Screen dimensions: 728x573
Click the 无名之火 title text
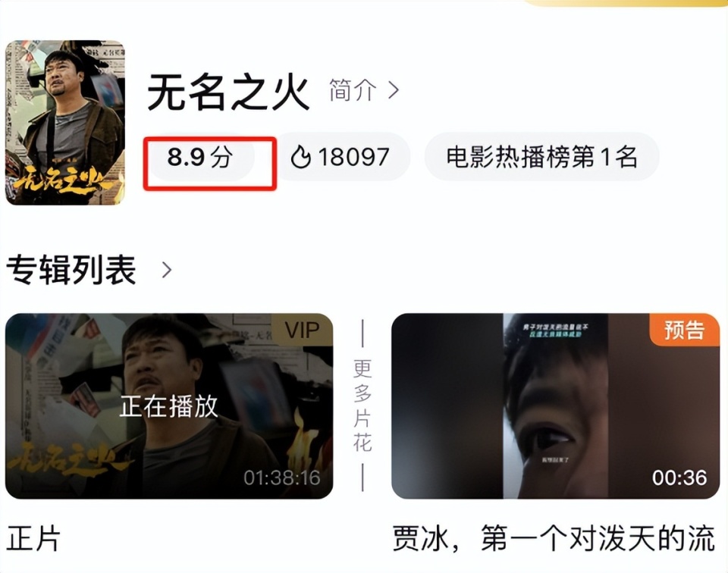tap(228, 92)
